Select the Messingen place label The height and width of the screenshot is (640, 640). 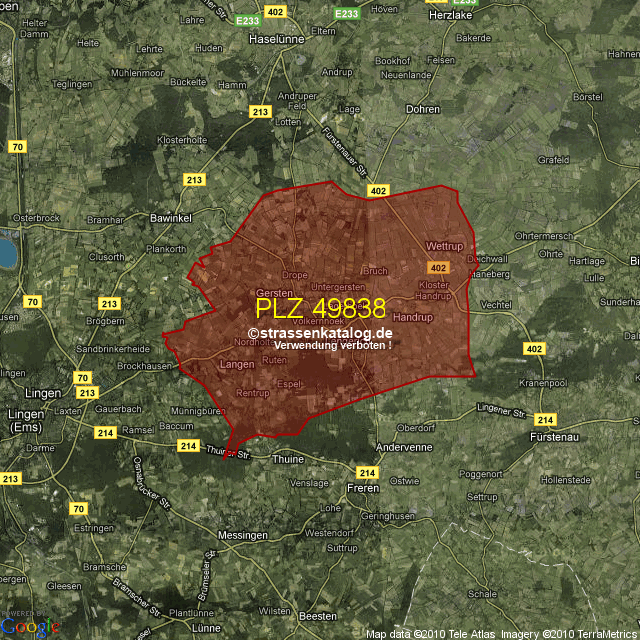pos(242,535)
